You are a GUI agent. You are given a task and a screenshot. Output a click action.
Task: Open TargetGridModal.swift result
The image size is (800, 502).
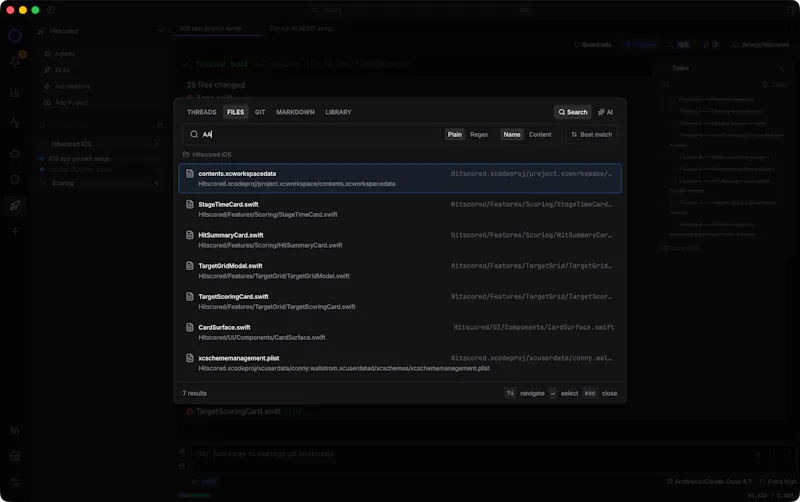point(400,271)
